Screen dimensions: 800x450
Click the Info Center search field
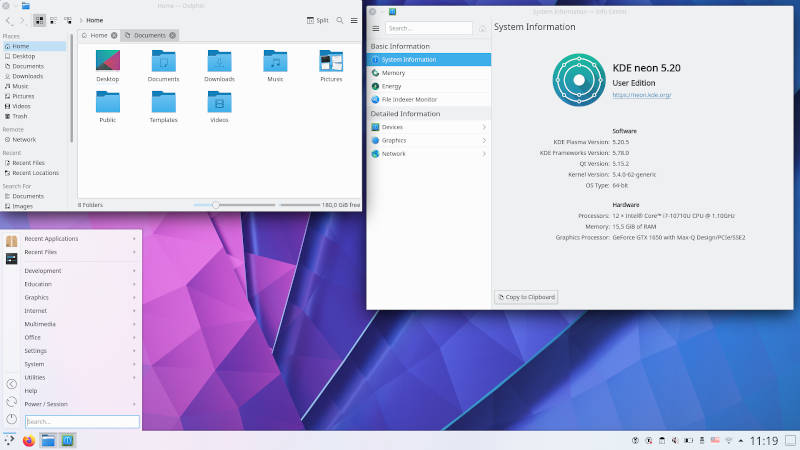429,29
